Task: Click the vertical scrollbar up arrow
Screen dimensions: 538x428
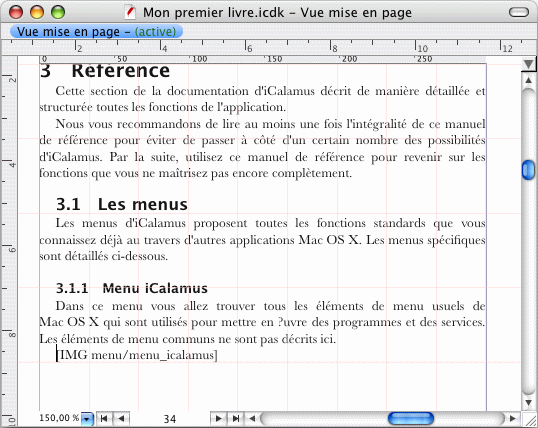Action: [528, 80]
